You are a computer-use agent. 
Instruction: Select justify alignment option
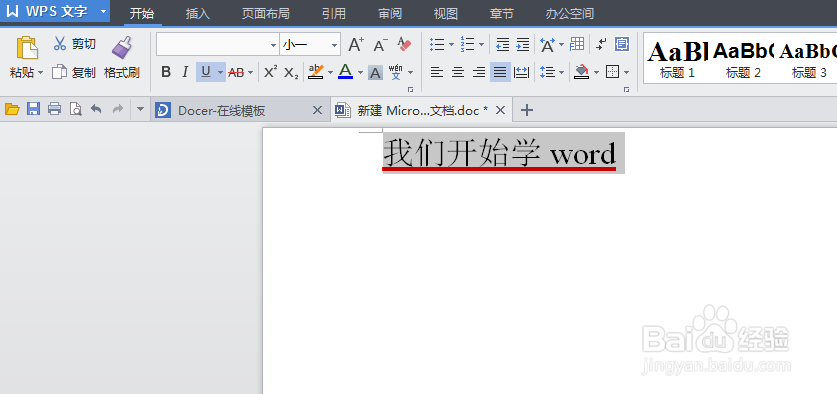(x=500, y=72)
